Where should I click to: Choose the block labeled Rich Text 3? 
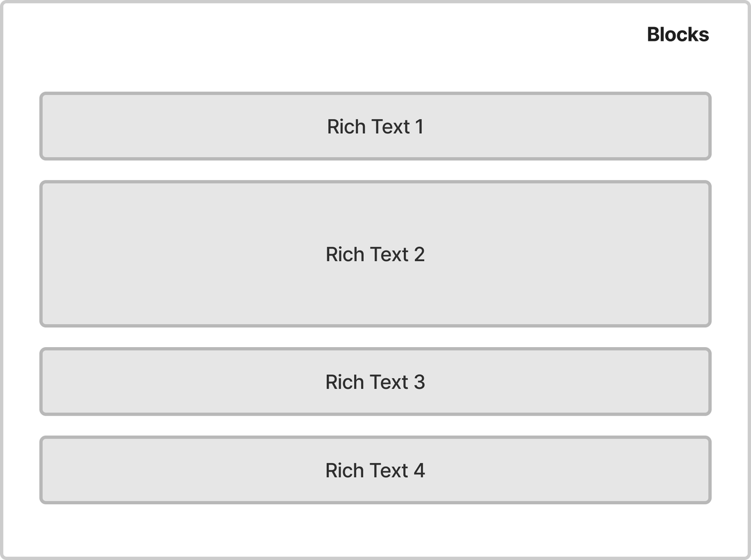[375, 382]
